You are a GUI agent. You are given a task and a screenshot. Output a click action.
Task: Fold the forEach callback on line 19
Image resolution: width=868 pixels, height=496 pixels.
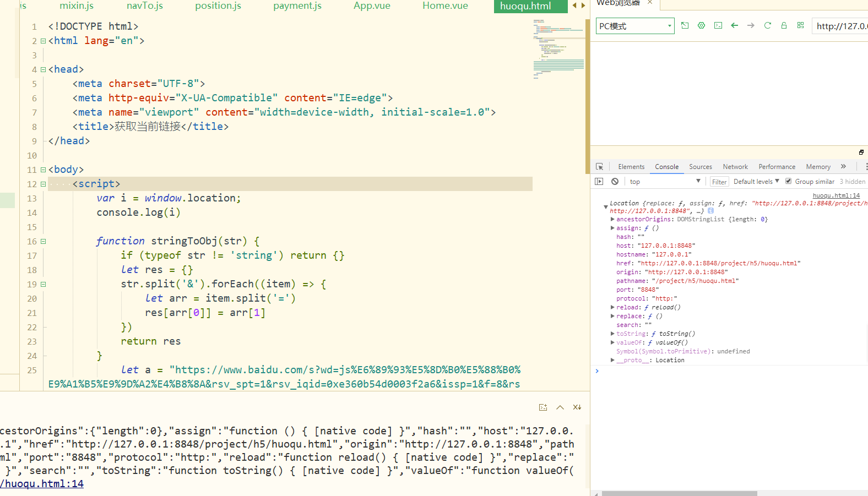click(x=43, y=284)
